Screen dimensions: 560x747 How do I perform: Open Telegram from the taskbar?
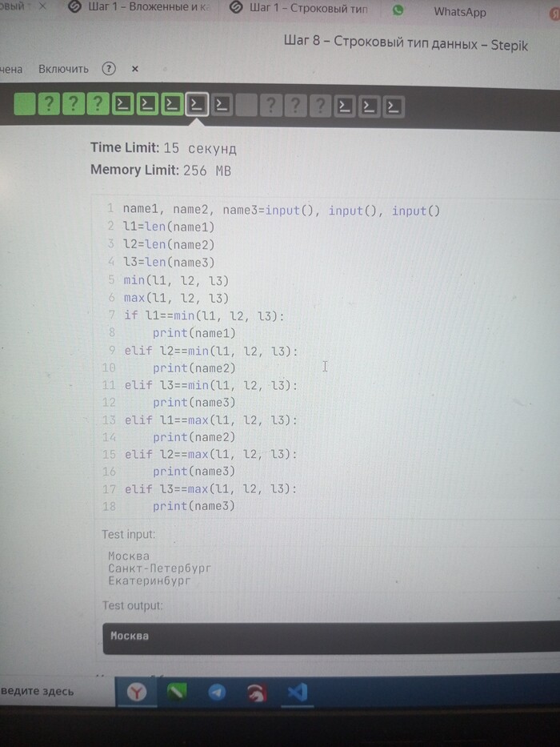point(217,692)
